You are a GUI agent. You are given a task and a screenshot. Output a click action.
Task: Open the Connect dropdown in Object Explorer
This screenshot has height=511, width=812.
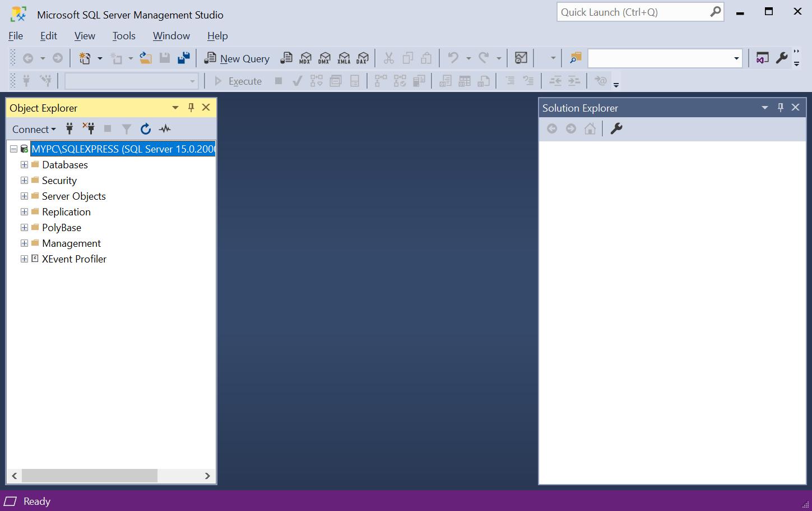[33, 129]
